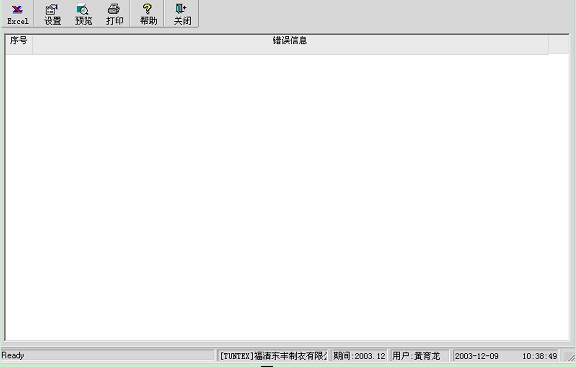Click the Ready status text
Image resolution: width=576 pixels, height=367 pixels.
pos(13,355)
